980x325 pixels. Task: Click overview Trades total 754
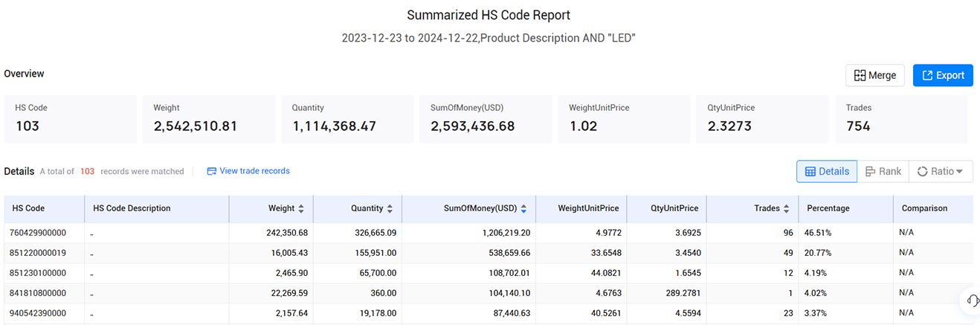point(858,126)
